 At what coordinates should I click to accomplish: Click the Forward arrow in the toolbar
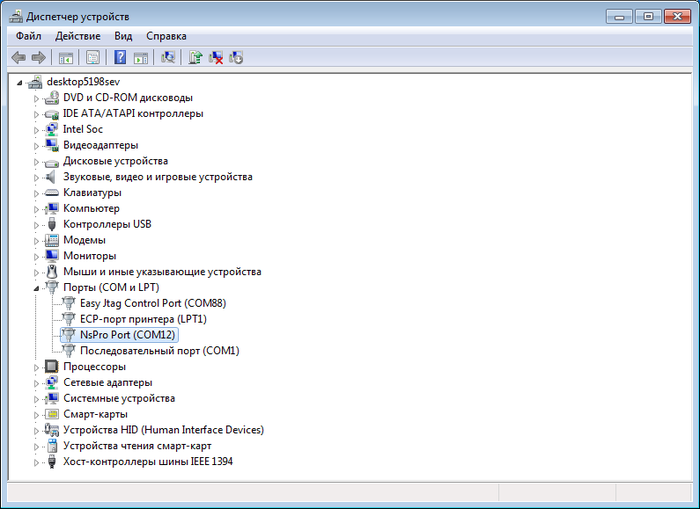38,58
